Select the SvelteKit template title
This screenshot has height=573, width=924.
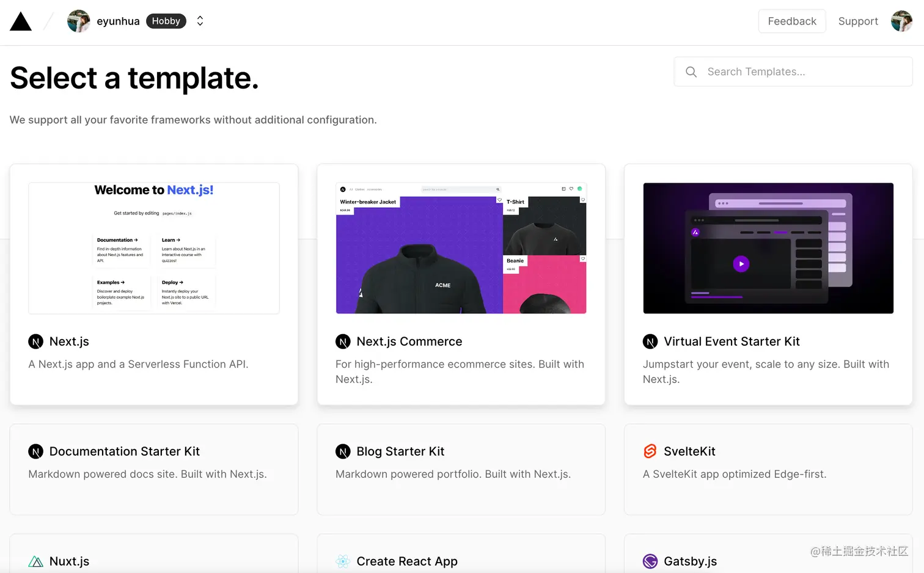(x=689, y=451)
